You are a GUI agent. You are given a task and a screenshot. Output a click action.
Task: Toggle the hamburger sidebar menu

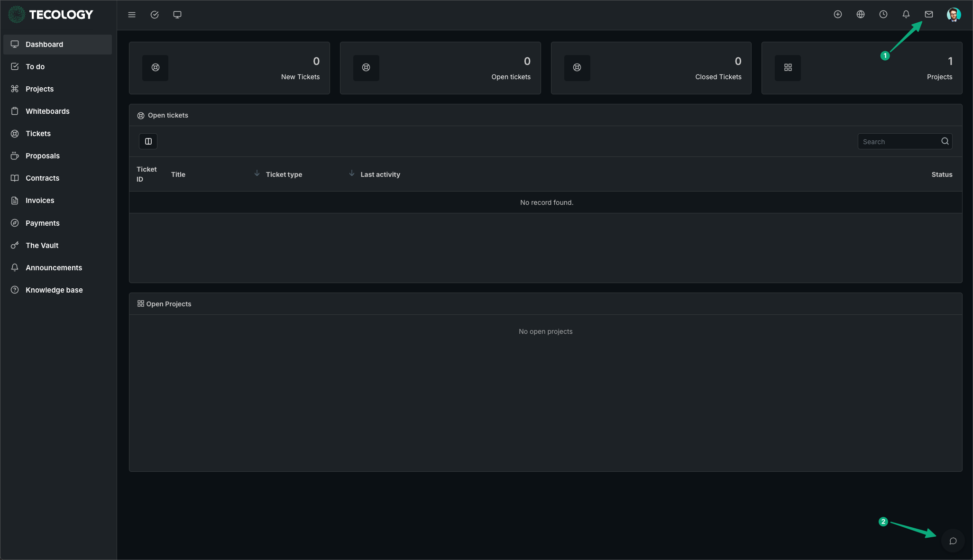pos(132,15)
